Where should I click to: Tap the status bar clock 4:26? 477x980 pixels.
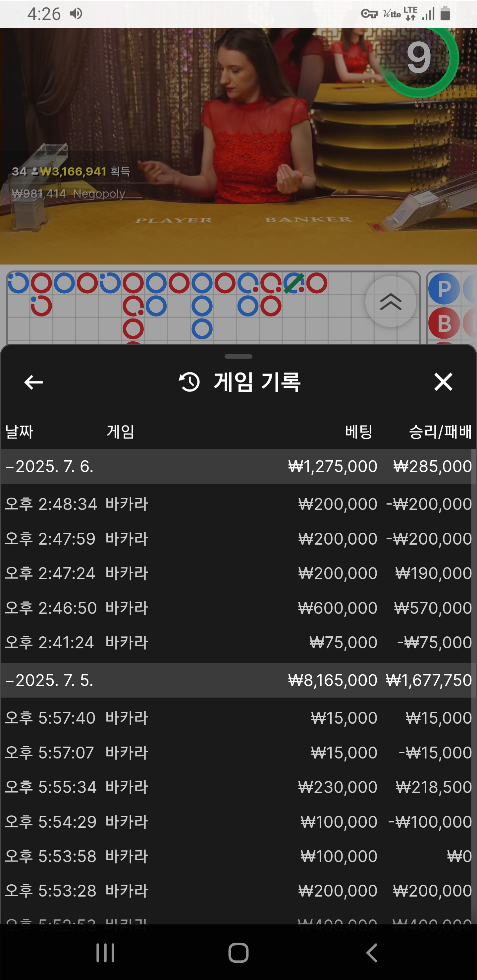[x=44, y=14]
